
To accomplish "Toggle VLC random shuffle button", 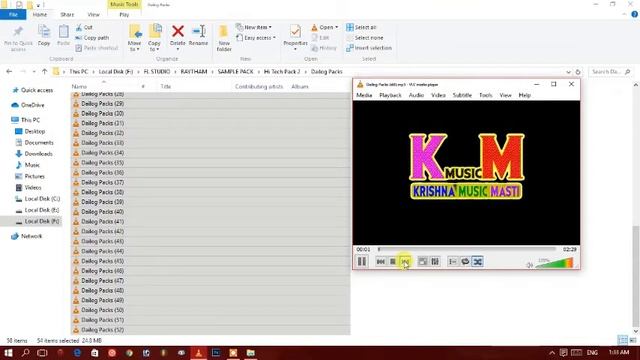I will pyautogui.click(x=478, y=262).
